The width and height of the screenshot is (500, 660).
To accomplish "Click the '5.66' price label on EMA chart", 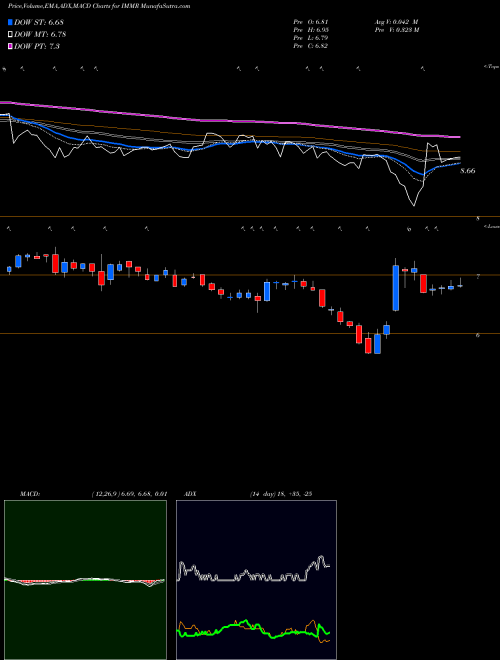I will pos(468,171).
